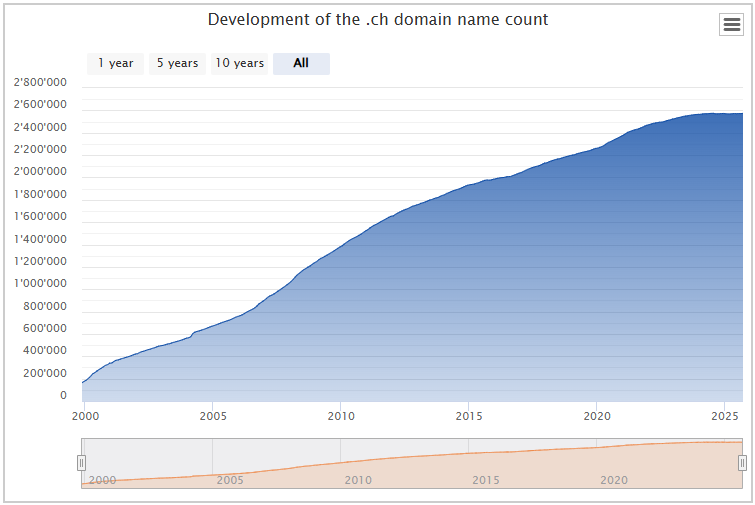Click the 2'000'000 y-axis label
Image resolution: width=755 pixels, height=505 pixels.
click(x=40, y=172)
